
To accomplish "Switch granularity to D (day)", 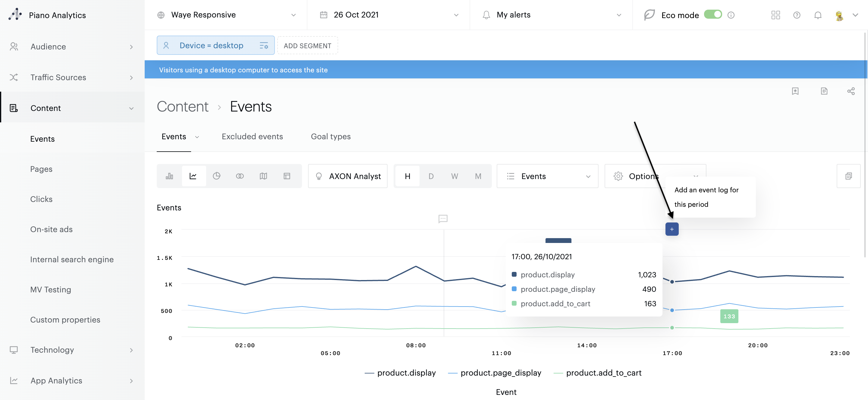I will point(431,176).
